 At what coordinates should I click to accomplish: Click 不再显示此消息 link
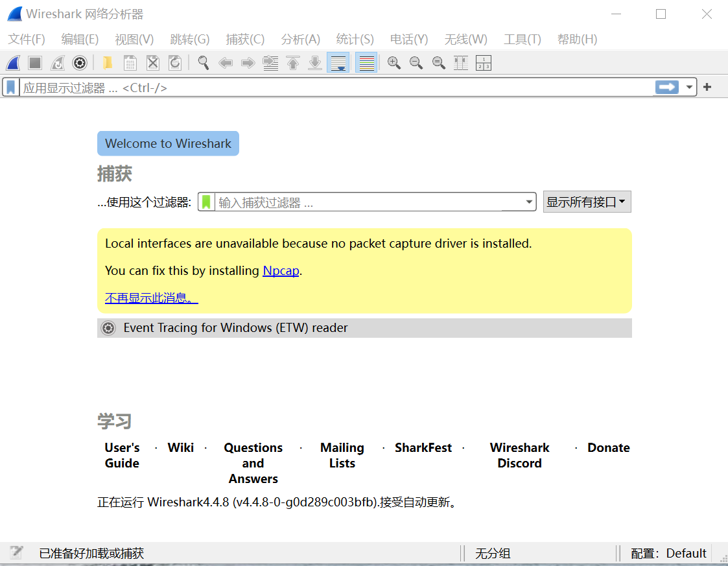[151, 298]
